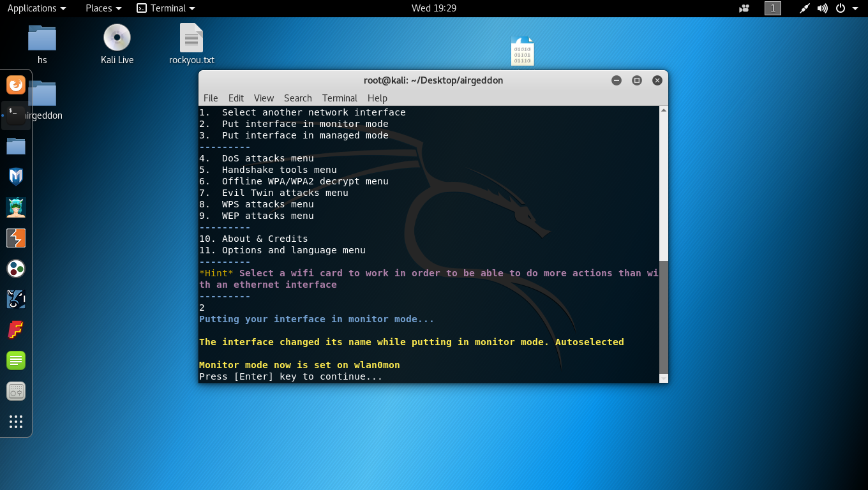The height and width of the screenshot is (490, 868).
Task: Click the terminal title 'root@kali: ~/Desktop/airgeddon'
Action: tap(433, 80)
